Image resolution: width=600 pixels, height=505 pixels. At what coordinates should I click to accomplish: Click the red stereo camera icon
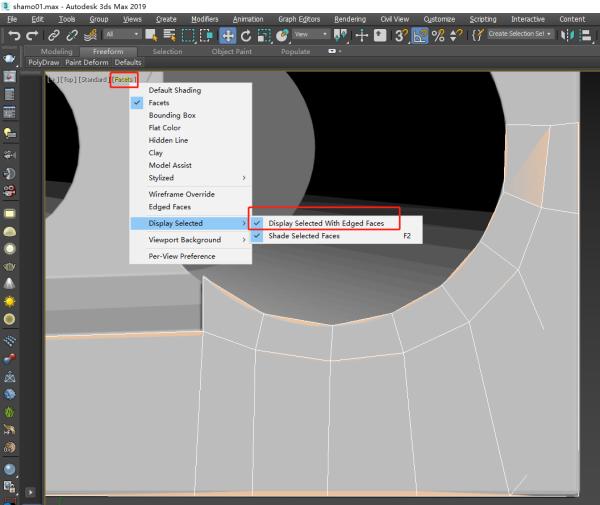tap(10, 191)
